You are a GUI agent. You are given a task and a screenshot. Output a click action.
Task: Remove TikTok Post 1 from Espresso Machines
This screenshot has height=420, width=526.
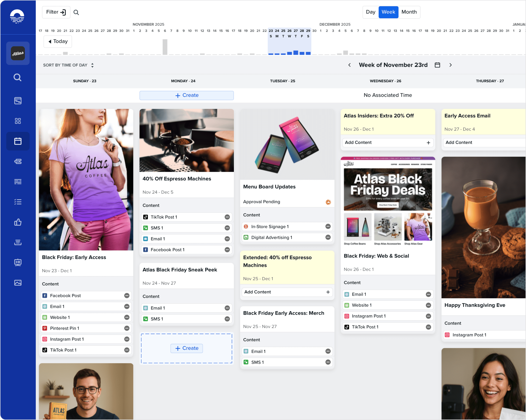tap(227, 217)
